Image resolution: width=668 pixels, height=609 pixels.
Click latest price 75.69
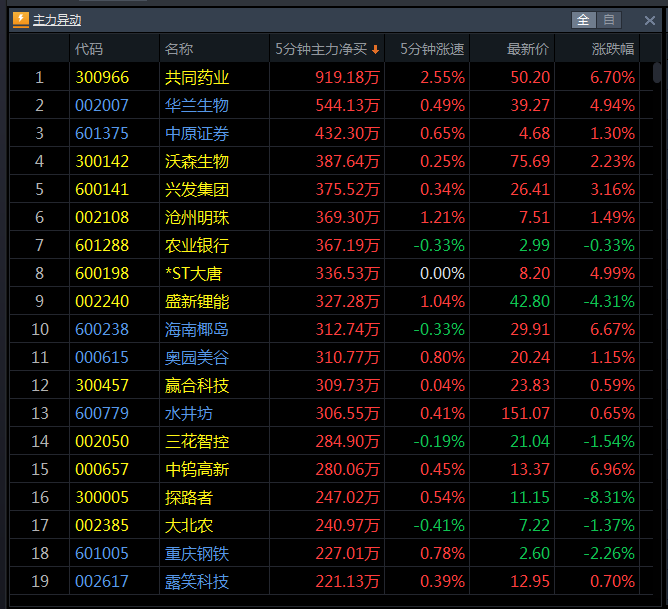click(x=530, y=161)
